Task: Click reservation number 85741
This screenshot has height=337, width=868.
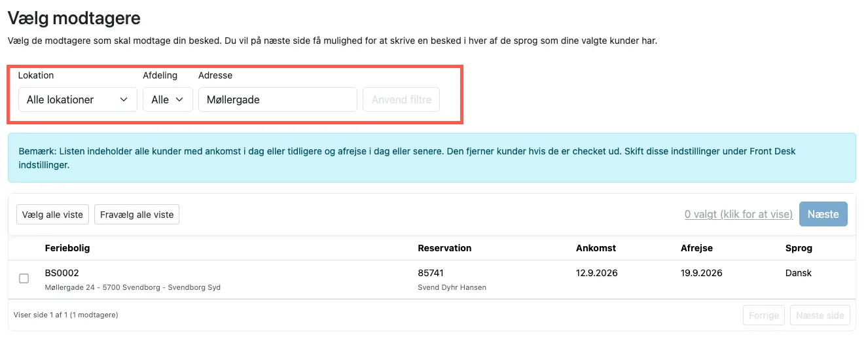Action: [431, 273]
